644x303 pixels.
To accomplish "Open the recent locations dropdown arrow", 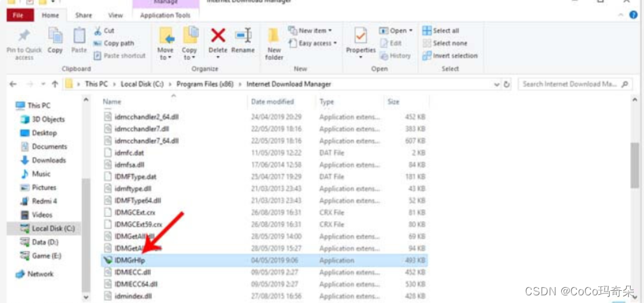I will [43, 84].
